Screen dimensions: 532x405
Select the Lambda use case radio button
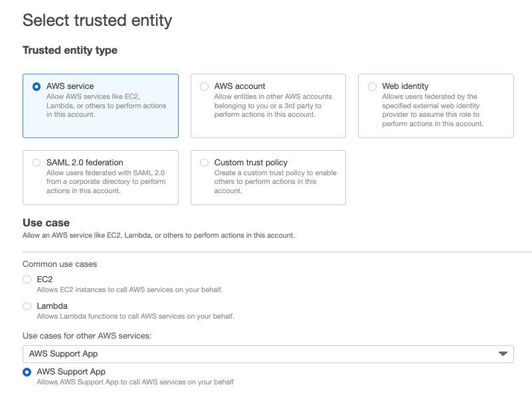[x=27, y=306]
